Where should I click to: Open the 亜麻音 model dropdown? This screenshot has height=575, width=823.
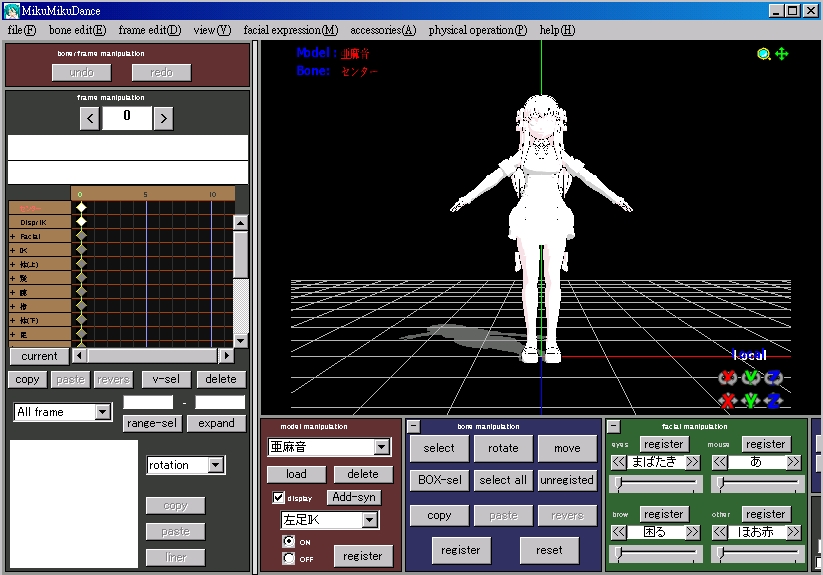(x=382, y=447)
